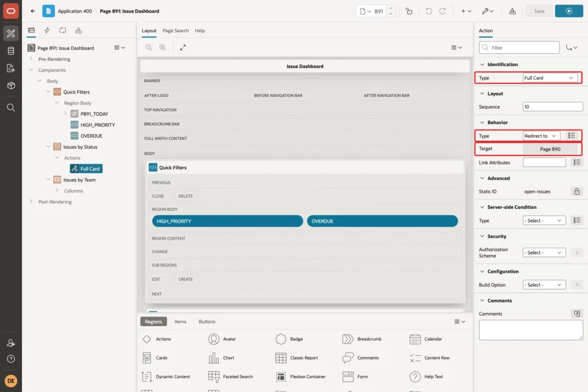Screen dimensions: 588x392
Task: Select the Layout tab
Action: coord(149,31)
